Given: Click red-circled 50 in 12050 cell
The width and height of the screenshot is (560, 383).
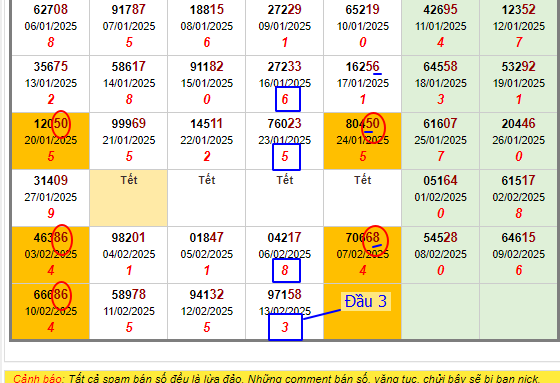Looking at the screenshot, I should point(61,124).
